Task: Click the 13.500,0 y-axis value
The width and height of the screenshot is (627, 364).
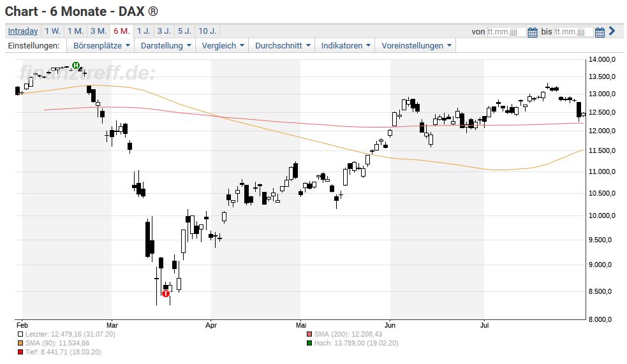Action: point(602,76)
